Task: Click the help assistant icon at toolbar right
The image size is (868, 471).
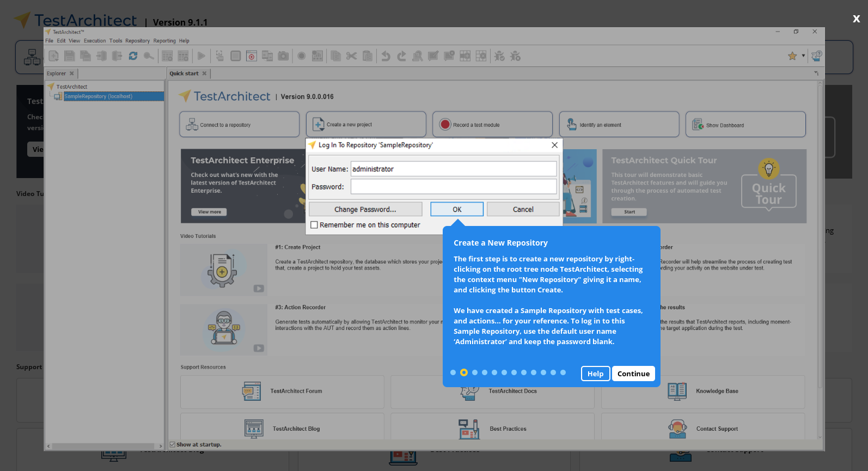Action: coord(816,56)
